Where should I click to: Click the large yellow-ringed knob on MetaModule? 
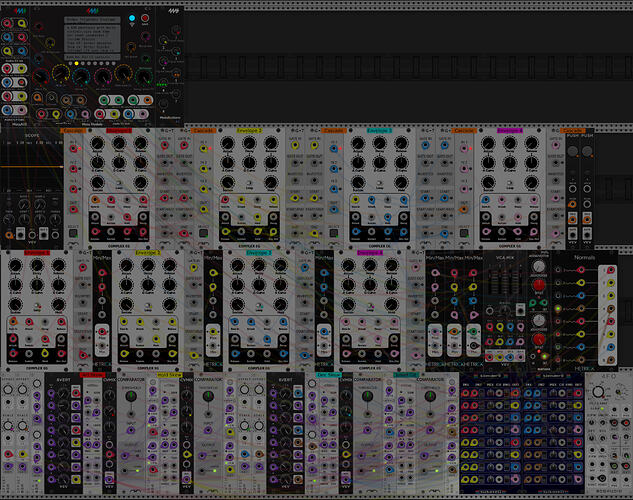pos(61,74)
